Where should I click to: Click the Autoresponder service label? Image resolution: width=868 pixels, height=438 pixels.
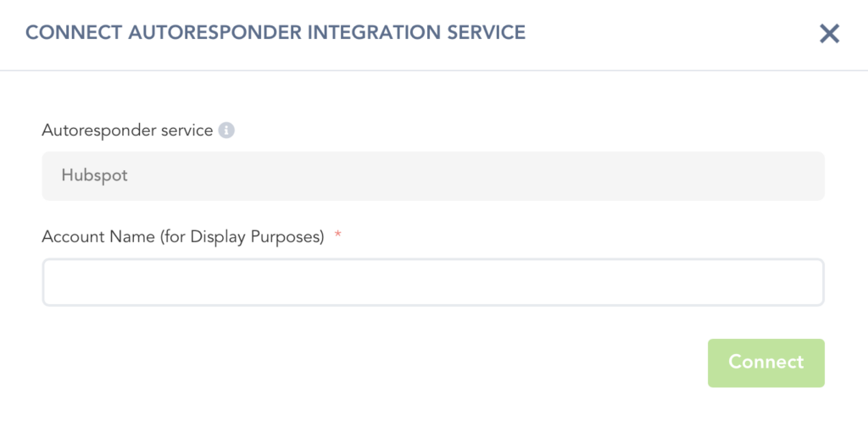click(127, 130)
